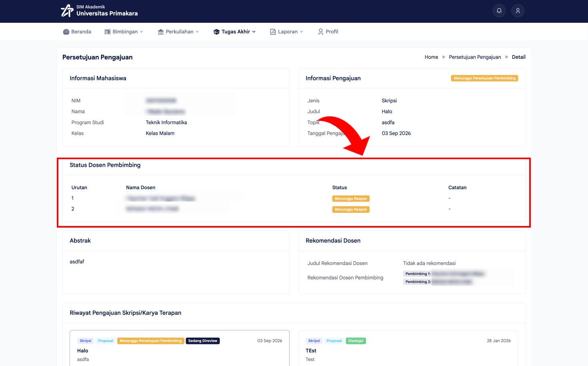Expand the Laporan dropdown chevron
588x366 pixels.
301,32
